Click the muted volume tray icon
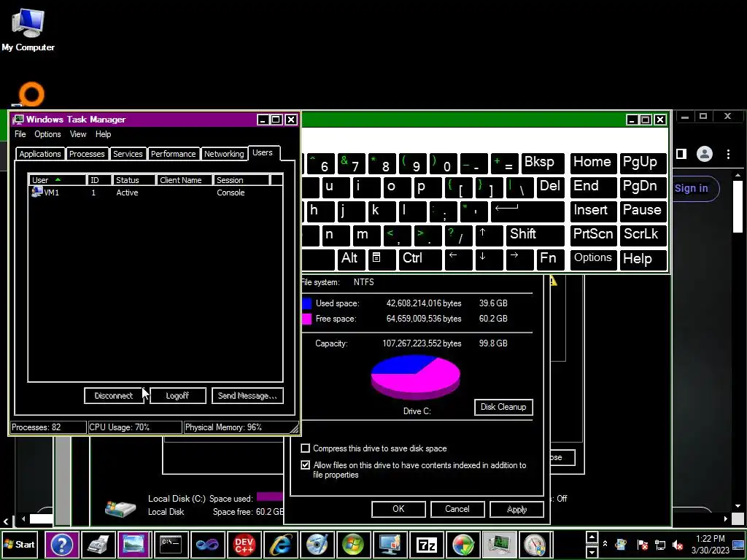747x560 pixels. pyautogui.click(x=678, y=544)
